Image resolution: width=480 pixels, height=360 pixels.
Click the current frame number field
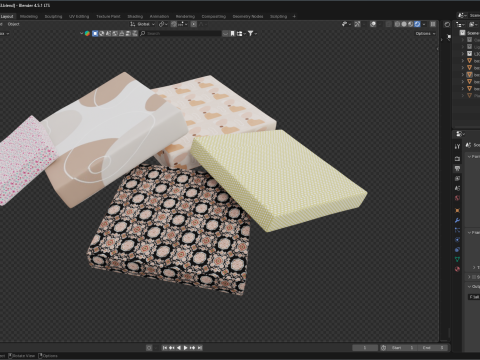coord(365,348)
